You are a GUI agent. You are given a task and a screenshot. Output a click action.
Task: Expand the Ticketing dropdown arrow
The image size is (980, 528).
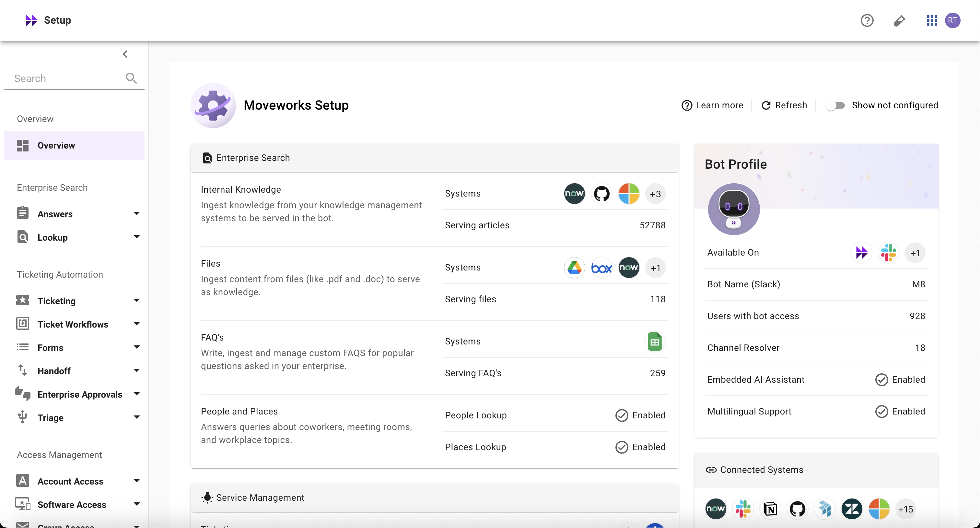tap(136, 300)
